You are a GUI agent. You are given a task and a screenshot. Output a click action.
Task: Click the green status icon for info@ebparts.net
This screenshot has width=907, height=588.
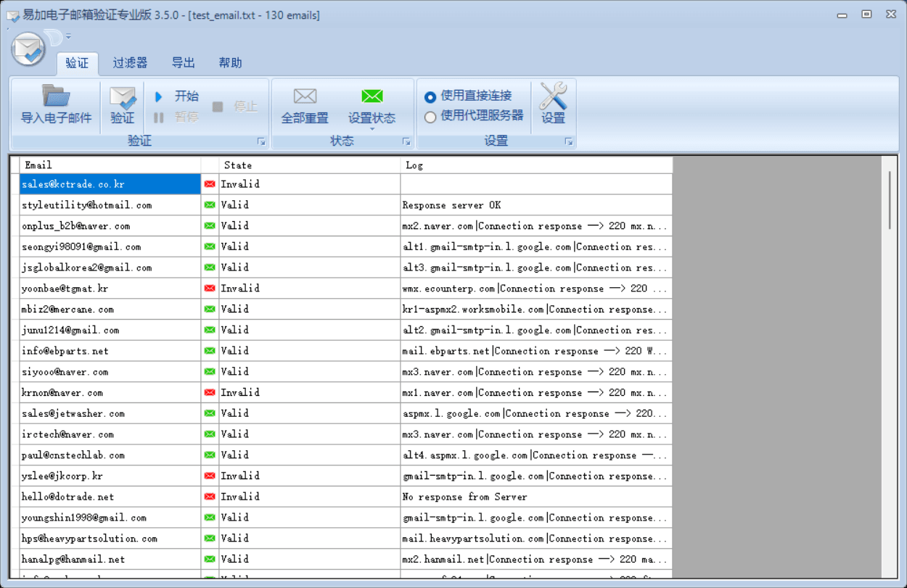pyautogui.click(x=210, y=351)
